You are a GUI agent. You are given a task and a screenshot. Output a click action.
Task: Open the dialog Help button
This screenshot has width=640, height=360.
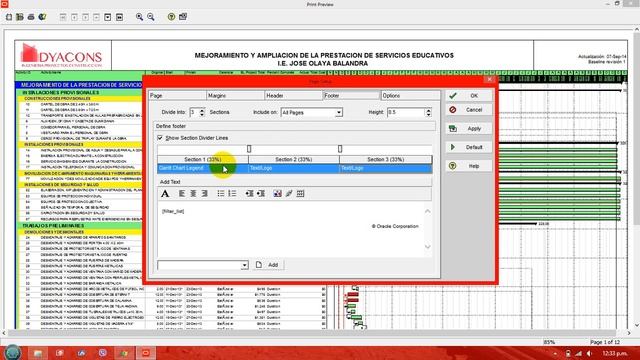tap(469, 166)
